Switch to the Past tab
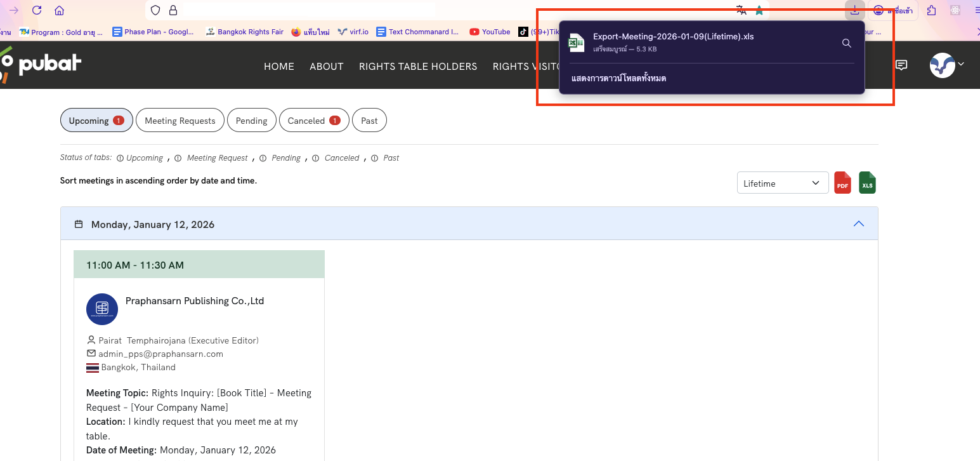The width and height of the screenshot is (980, 461). [369, 120]
